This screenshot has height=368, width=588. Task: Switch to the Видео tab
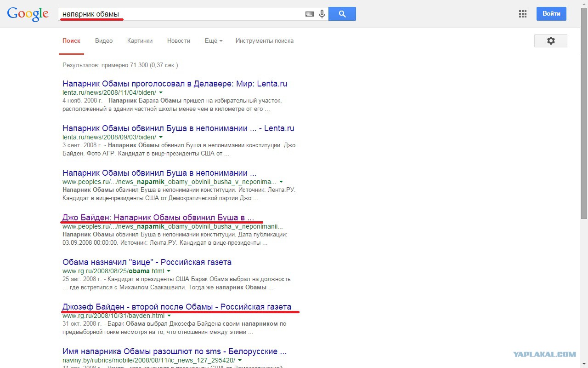[x=104, y=41]
